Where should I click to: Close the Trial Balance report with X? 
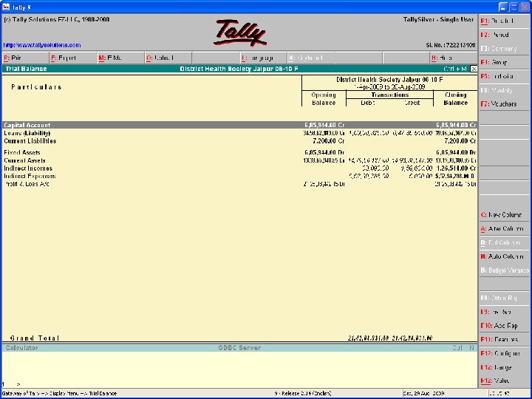pos(474,69)
